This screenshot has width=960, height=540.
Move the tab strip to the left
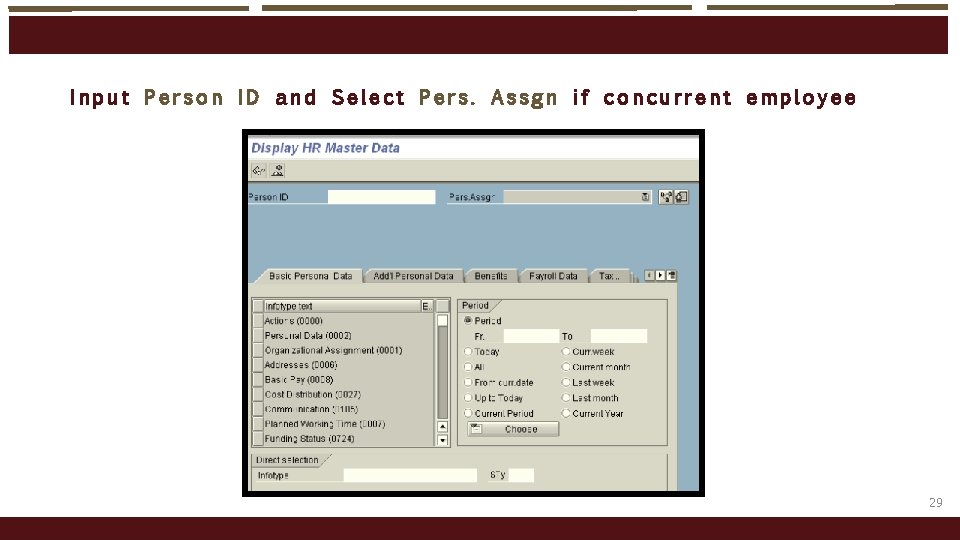point(650,276)
